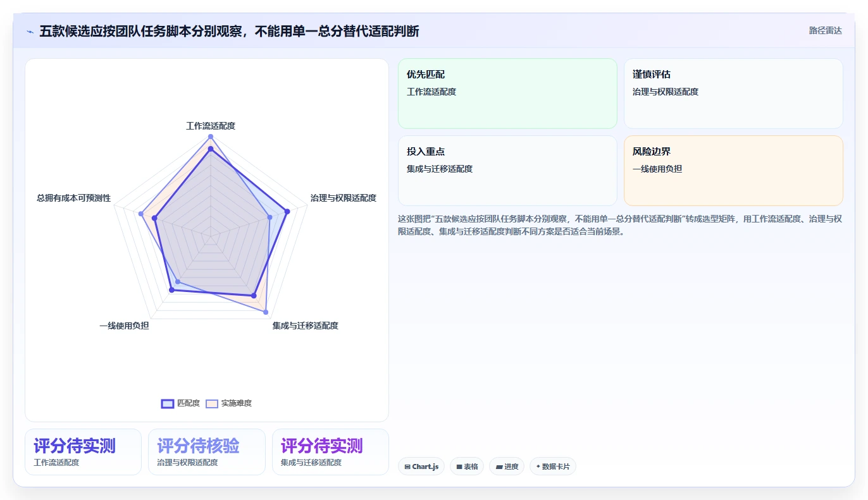Select the 优先匹配 card

[507, 94]
